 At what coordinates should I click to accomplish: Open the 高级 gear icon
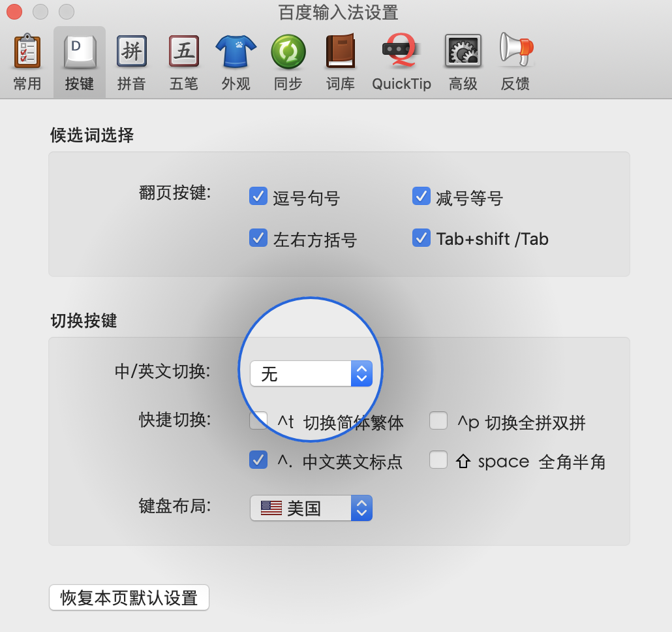tap(463, 52)
